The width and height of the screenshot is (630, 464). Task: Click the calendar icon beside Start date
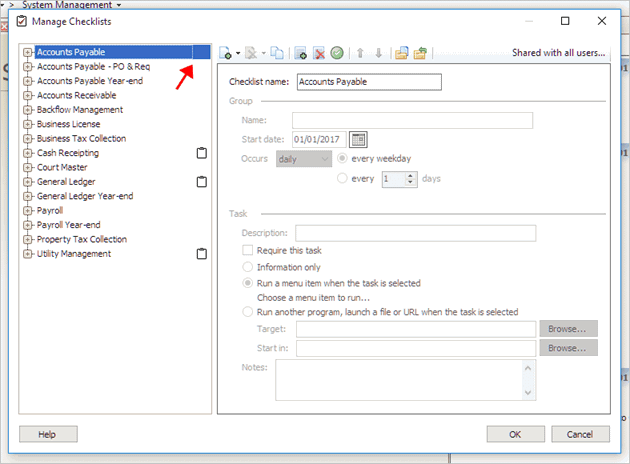coord(358,139)
